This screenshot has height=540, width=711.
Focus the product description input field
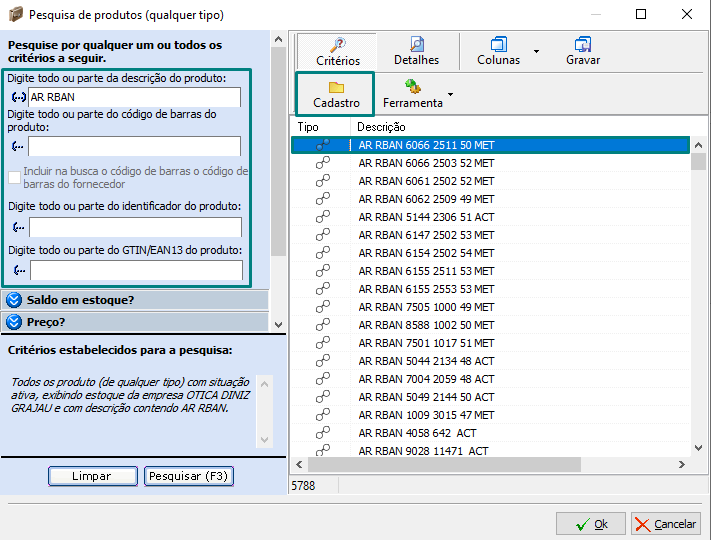pos(134,97)
